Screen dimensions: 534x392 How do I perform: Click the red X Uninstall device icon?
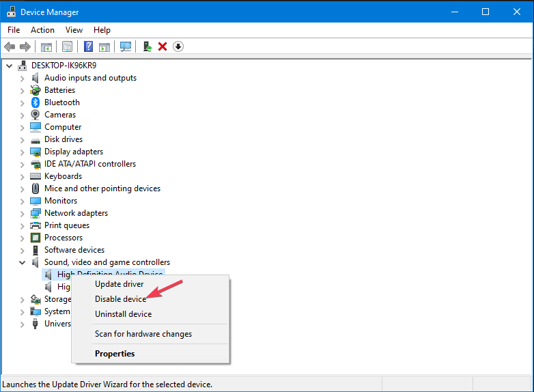coord(163,46)
